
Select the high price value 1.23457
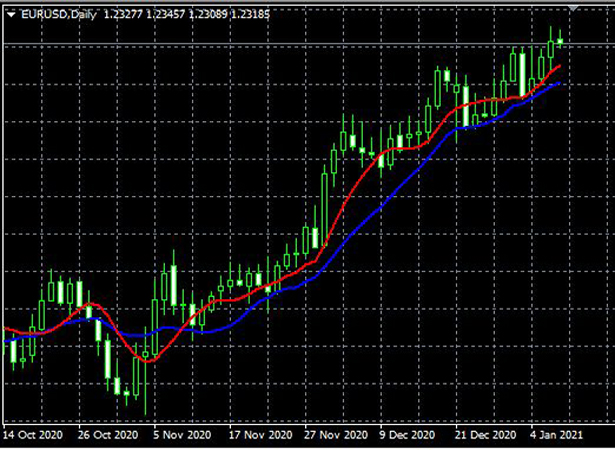[166, 15]
